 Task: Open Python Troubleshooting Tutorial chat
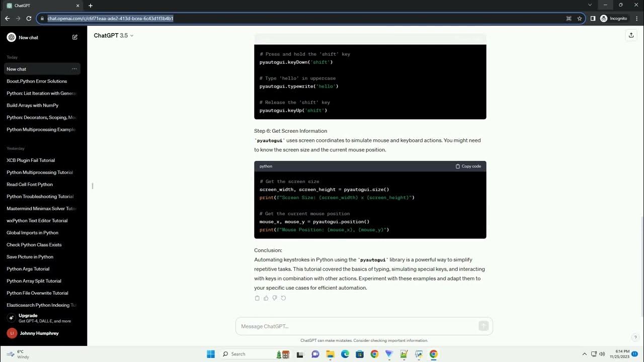click(42, 196)
